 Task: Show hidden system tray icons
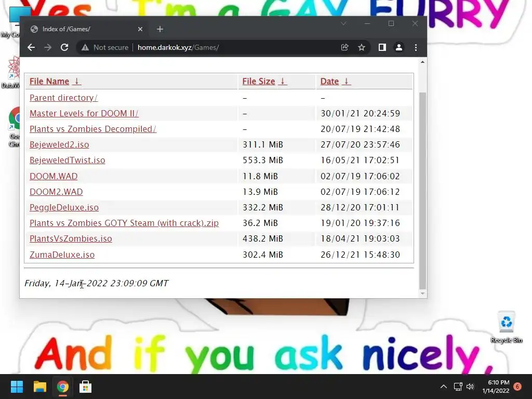(x=444, y=387)
